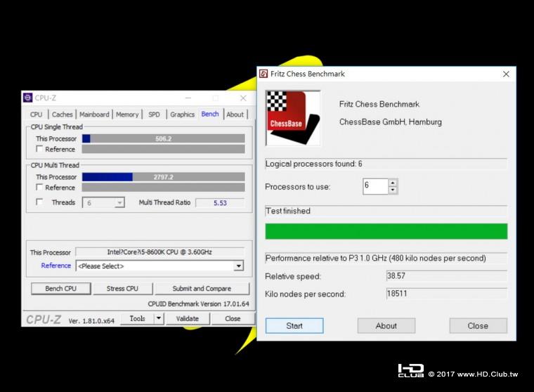This screenshot has height=392, width=534.
Task: Click the Kilo nodes per second field 18511
Action: (446, 294)
